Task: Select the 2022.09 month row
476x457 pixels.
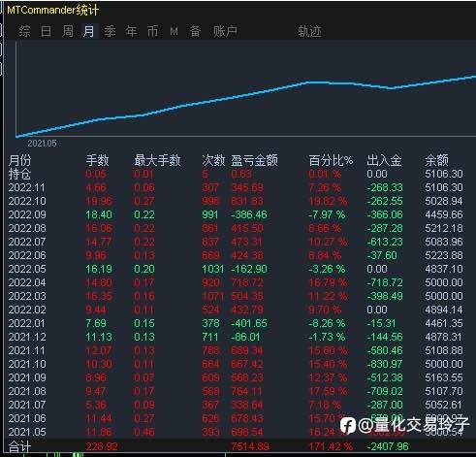Action: pos(236,214)
